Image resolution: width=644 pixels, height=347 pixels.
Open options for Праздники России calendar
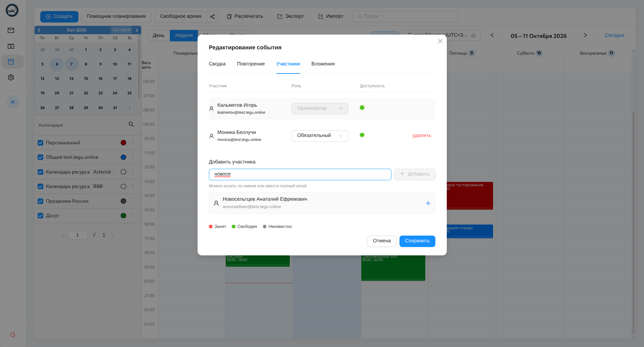click(x=133, y=200)
